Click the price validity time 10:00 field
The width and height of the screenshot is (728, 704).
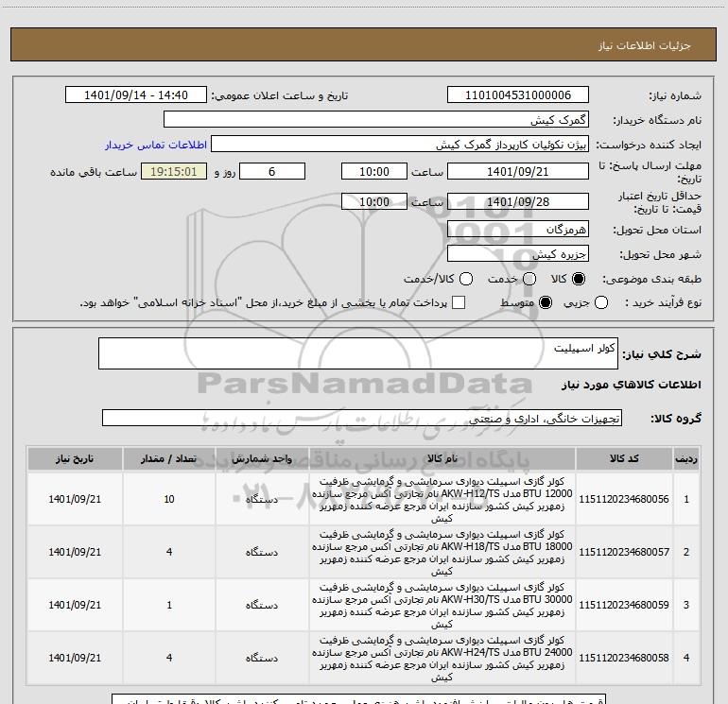(x=374, y=201)
